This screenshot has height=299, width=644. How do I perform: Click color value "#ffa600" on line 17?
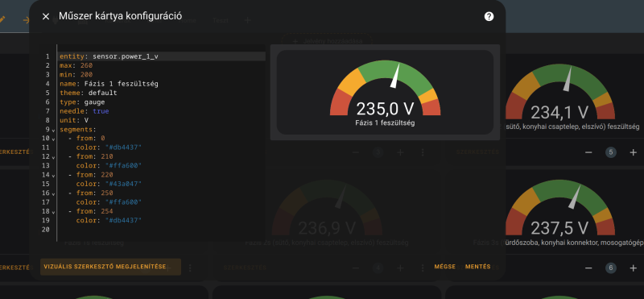point(123,201)
